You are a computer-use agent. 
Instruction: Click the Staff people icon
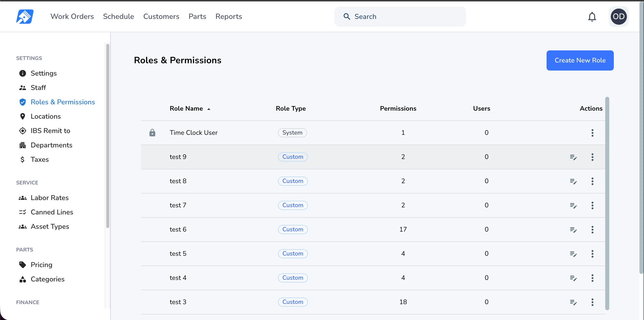(23, 88)
